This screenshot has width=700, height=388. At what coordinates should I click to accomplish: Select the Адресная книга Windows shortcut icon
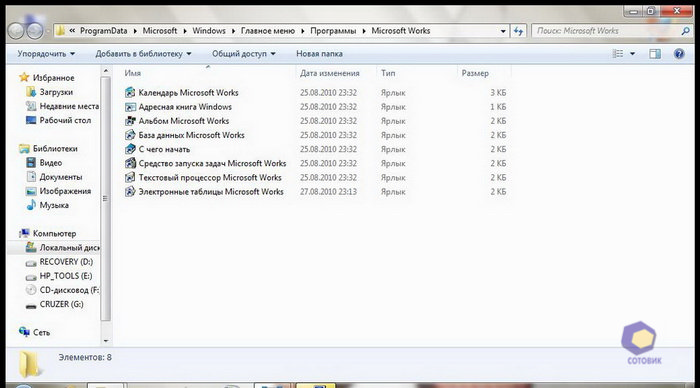pyautogui.click(x=130, y=107)
